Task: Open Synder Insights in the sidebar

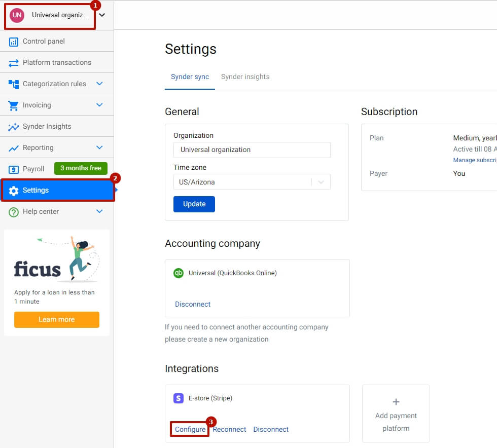Action: click(x=57, y=126)
